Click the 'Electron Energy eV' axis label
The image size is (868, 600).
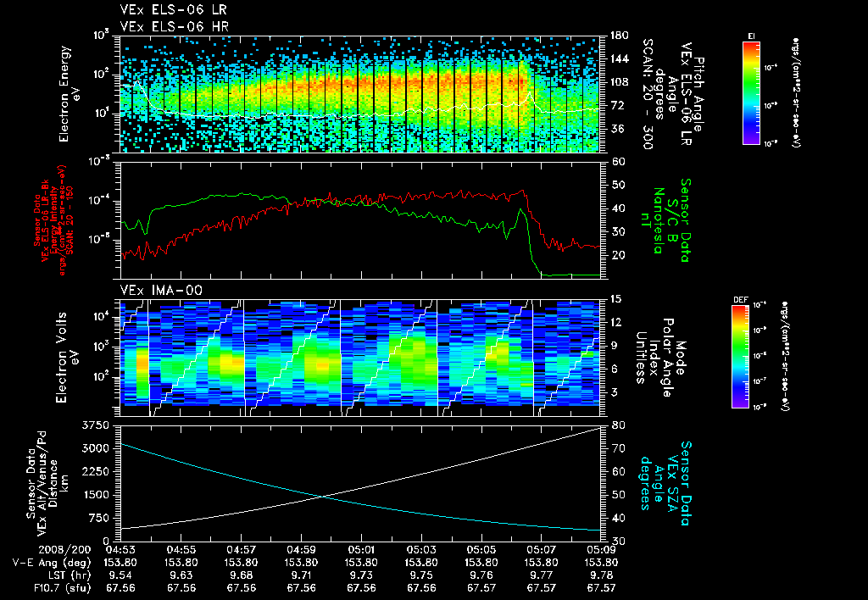coord(70,94)
